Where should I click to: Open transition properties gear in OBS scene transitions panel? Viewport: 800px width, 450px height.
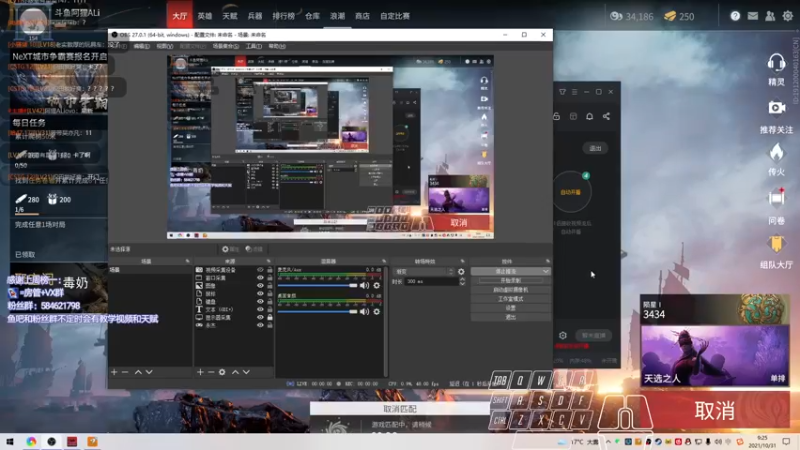461,272
